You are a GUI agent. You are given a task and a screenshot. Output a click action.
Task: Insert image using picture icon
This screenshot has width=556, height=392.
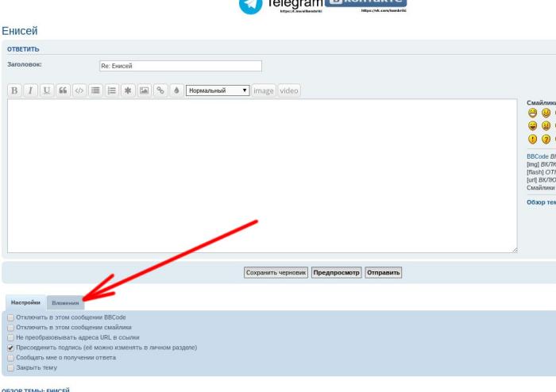coord(145,90)
